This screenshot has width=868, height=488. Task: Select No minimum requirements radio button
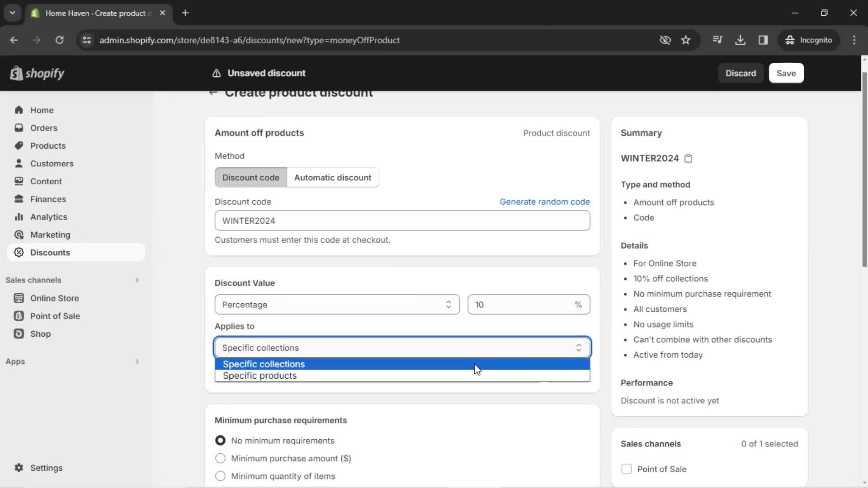pyautogui.click(x=220, y=441)
